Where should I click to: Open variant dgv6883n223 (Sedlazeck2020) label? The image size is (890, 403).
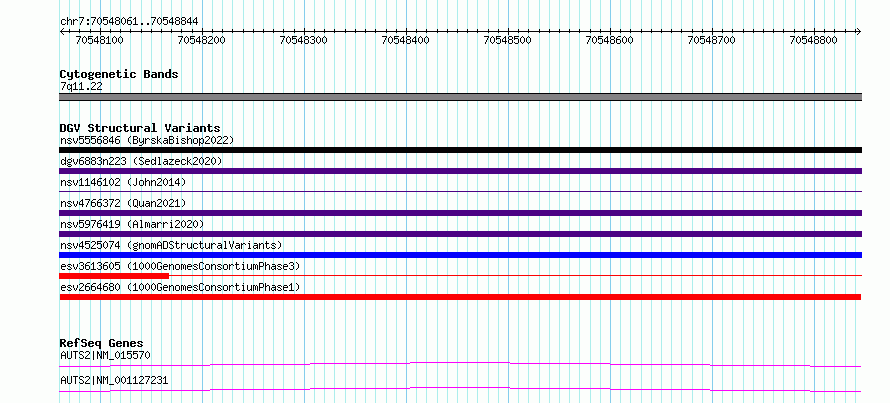[x=141, y=161]
